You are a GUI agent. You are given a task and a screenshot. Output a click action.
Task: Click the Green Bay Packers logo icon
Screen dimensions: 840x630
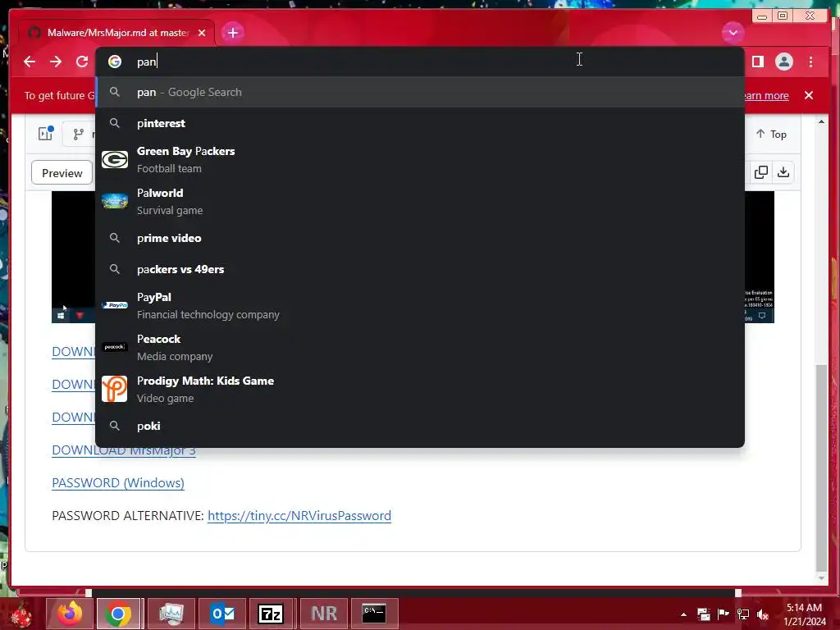click(x=115, y=160)
